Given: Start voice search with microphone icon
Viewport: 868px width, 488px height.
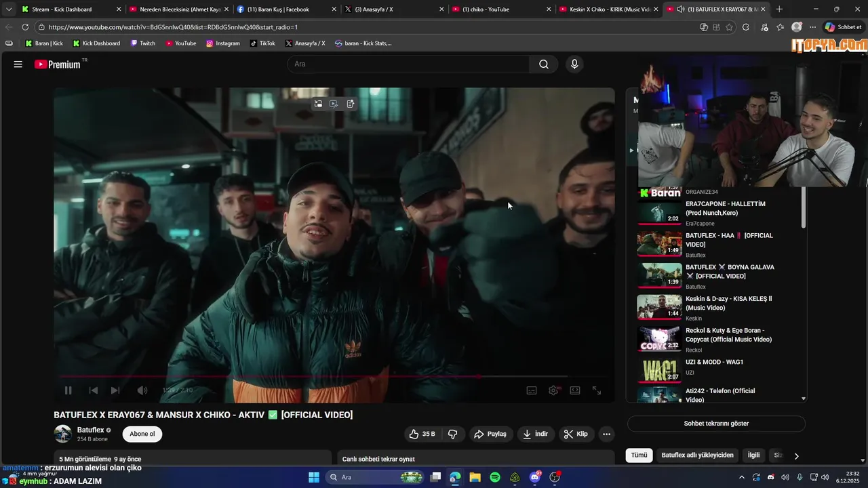Looking at the screenshot, I should tap(574, 64).
